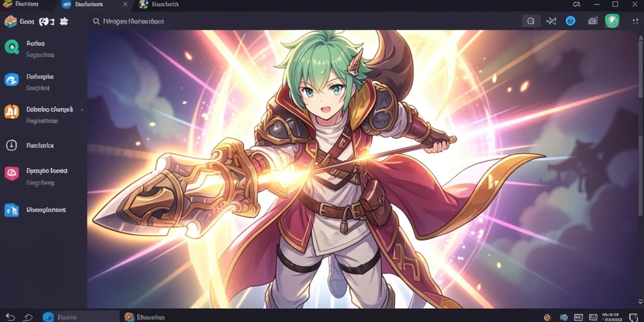Click the keyboard tray icon in bottom bar

(579, 317)
